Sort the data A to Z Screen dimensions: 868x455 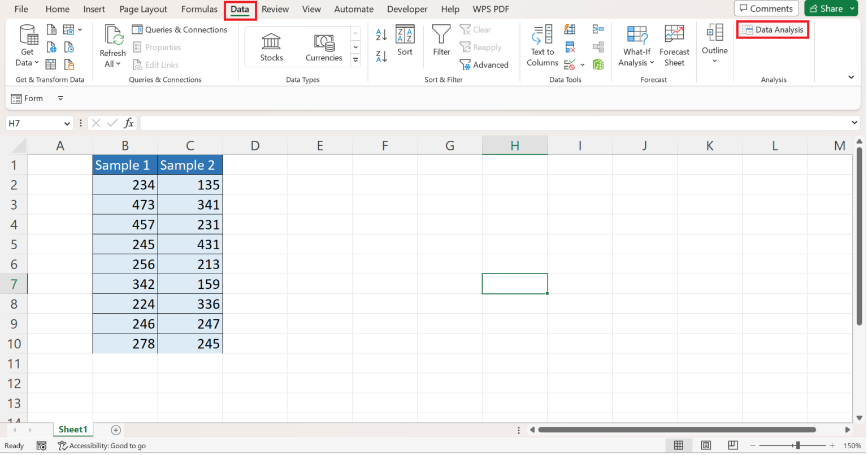[380, 35]
